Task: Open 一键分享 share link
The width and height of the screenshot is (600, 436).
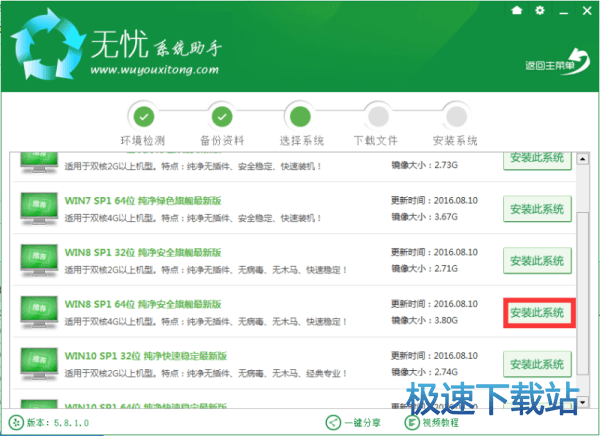Action: click(362, 423)
